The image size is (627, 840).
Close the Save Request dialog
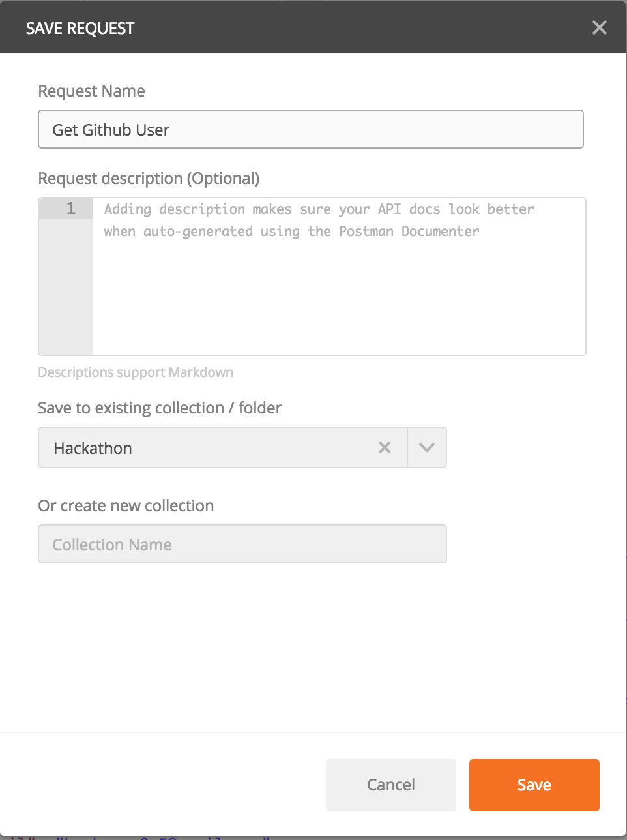(599, 27)
